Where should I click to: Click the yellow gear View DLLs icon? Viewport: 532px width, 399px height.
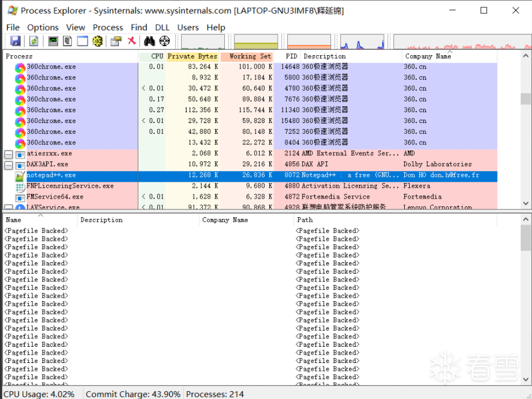97,41
